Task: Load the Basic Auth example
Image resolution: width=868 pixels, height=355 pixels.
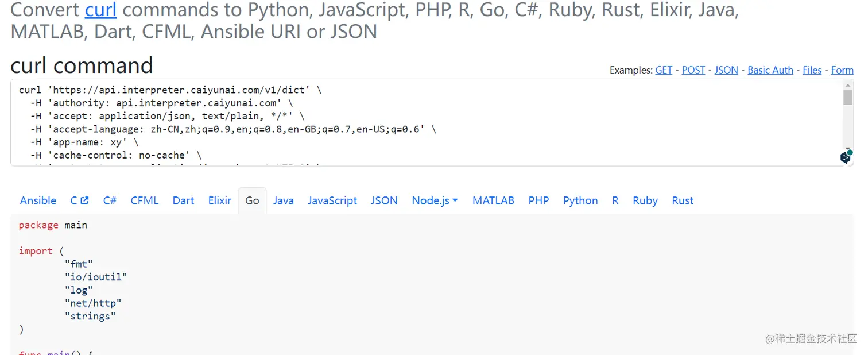Action: tap(770, 70)
